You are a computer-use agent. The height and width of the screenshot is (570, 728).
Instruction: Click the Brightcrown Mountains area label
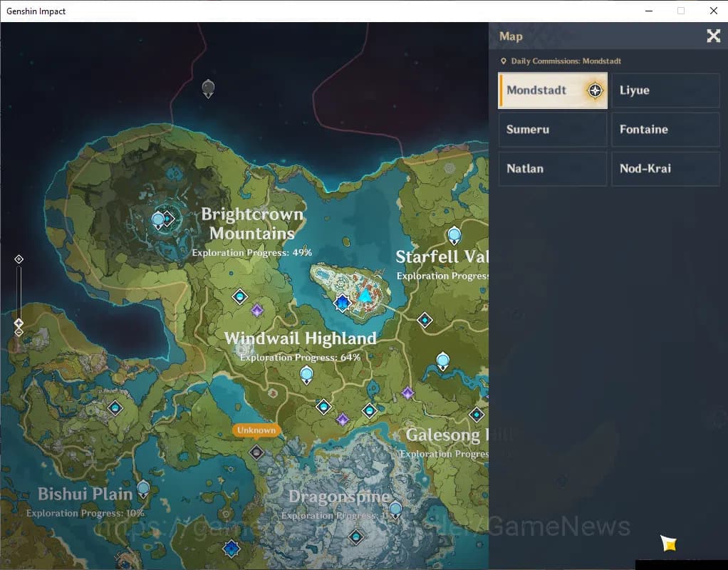[x=252, y=224]
